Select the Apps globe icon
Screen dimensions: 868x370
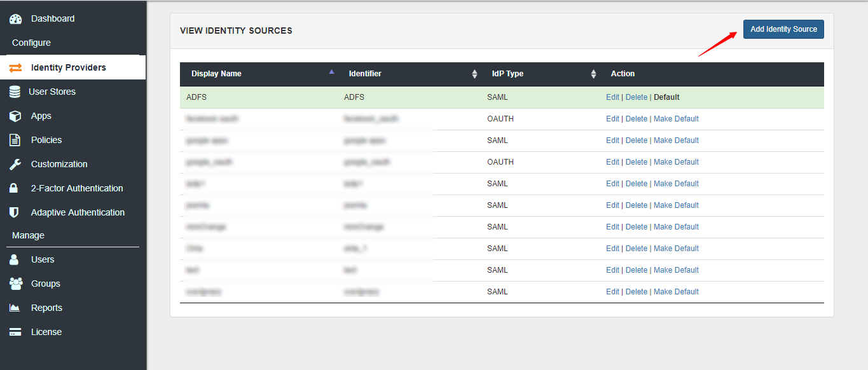pyautogui.click(x=15, y=115)
